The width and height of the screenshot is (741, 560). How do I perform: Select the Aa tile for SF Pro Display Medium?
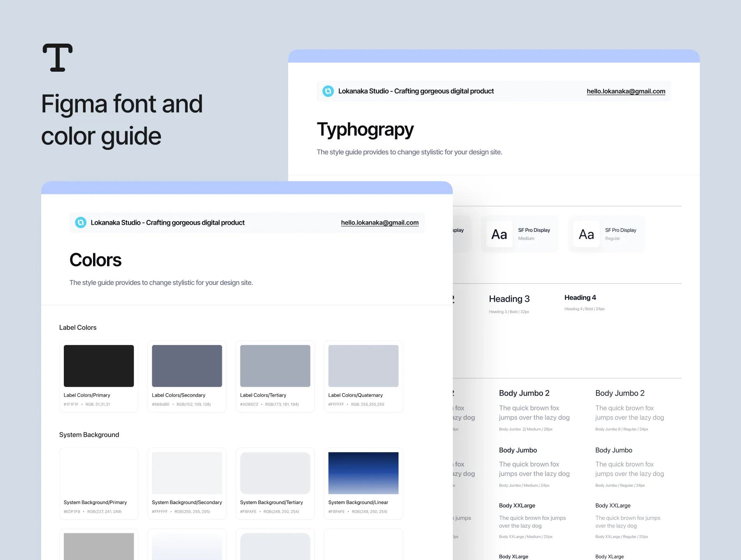pyautogui.click(x=499, y=234)
